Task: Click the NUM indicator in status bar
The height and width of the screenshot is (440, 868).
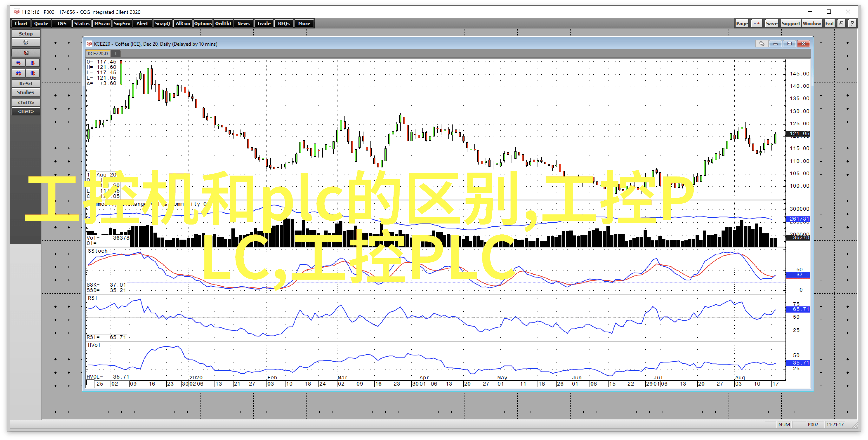Action: [x=784, y=425]
